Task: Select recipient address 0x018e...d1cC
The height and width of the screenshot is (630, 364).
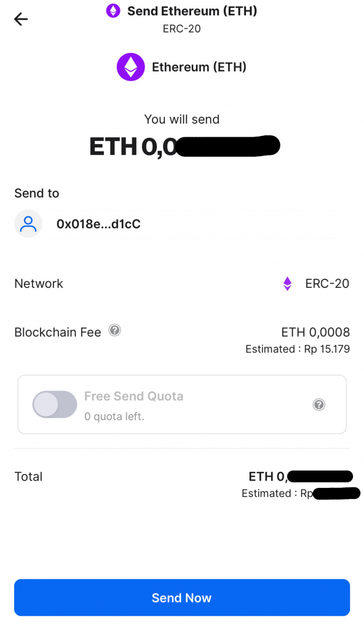Action: coord(98,224)
